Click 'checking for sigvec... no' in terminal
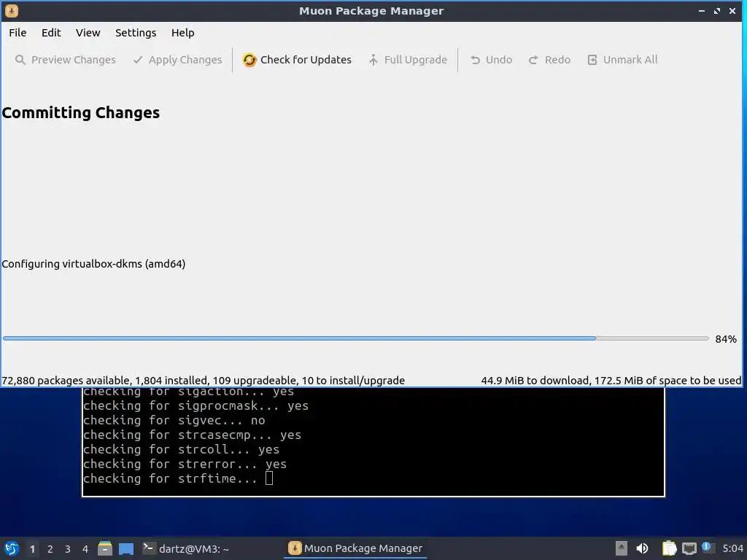This screenshot has height=560, width=747. tap(174, 421)
